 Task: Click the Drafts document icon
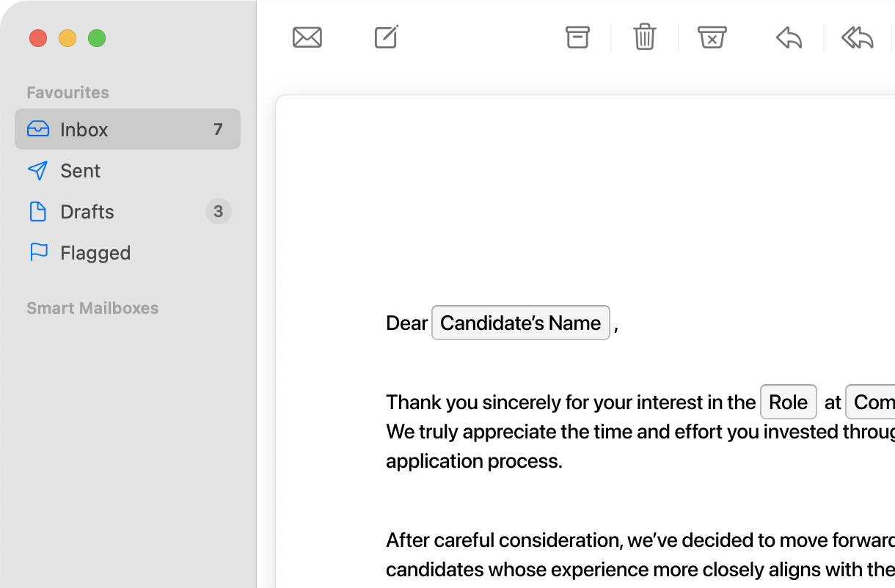pos(37,211)
